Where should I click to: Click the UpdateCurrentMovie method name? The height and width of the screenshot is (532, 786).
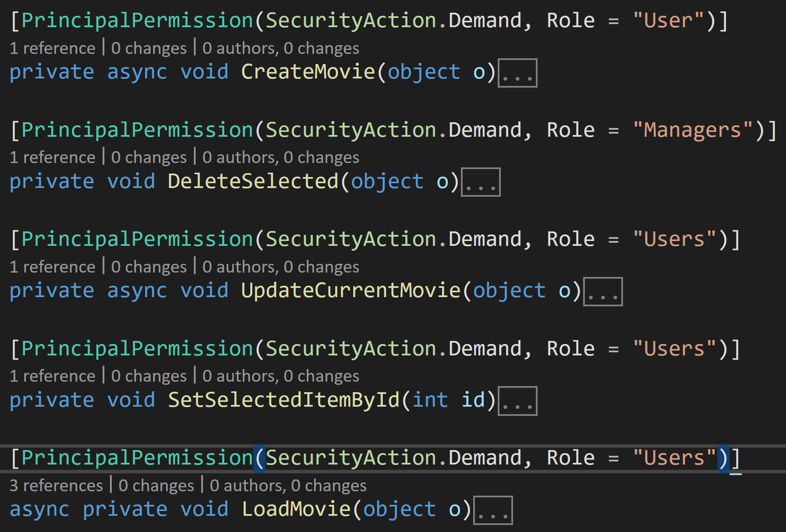351,291
